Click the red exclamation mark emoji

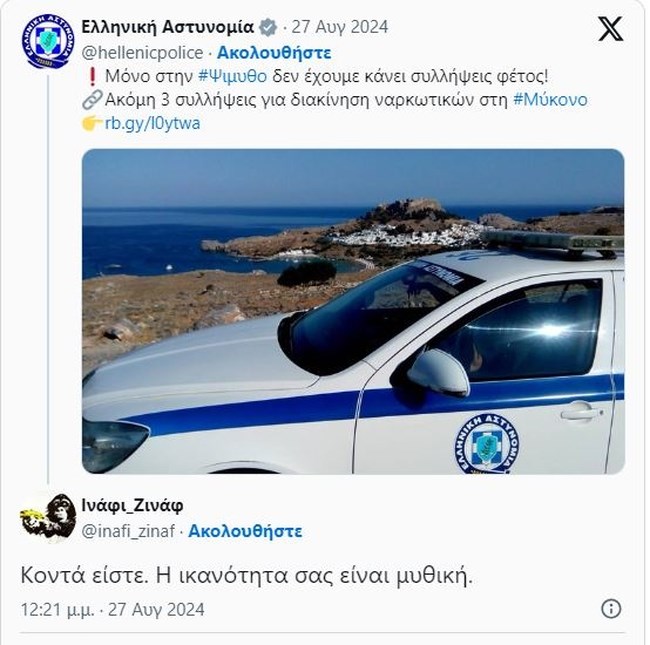click(x=92, y=76)
